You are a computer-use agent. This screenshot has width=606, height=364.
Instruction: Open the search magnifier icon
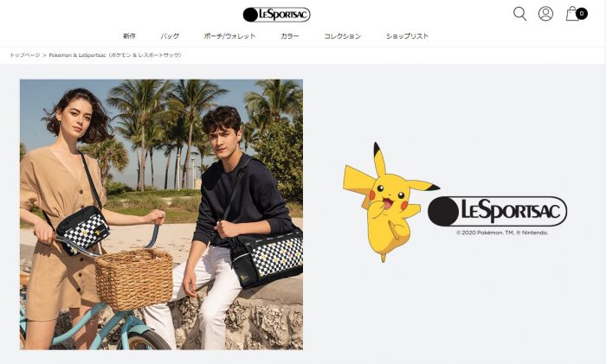(519, 14)
